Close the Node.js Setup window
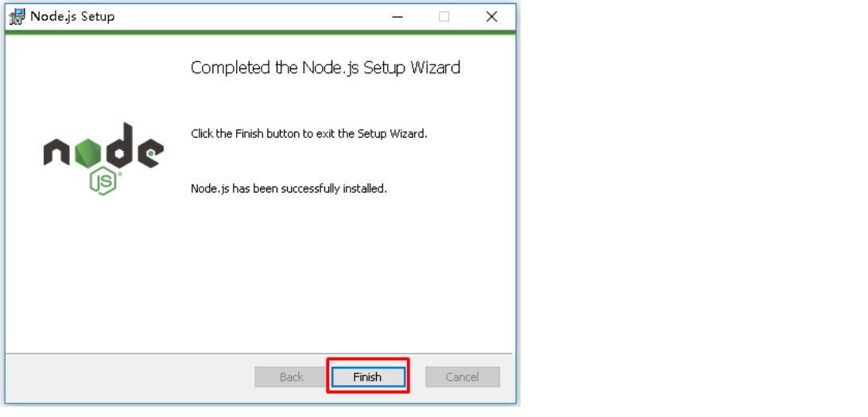This screenshot has height=417, width=868. pyautogui.click(x=491, y=17)
